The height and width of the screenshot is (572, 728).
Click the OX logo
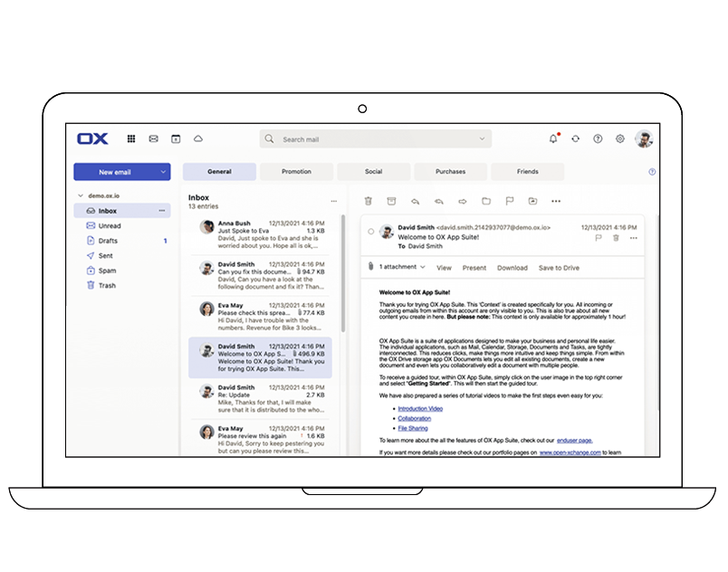tap(93, 138)
